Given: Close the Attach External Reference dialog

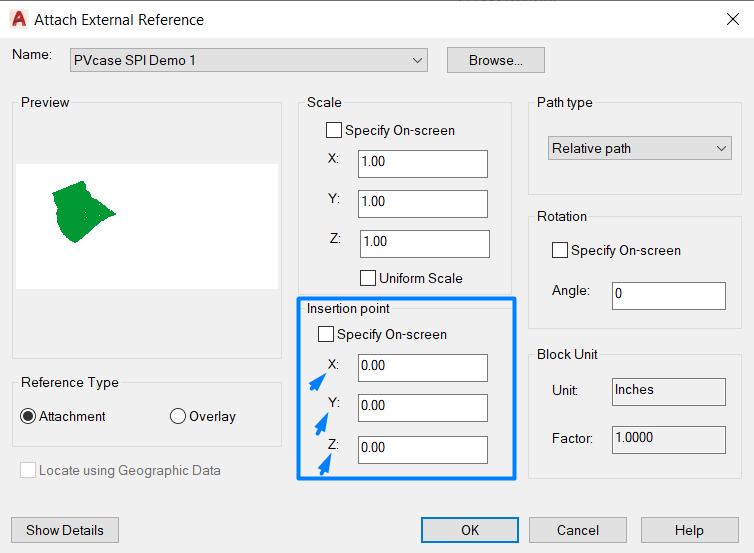Looking at the screenshot, I should pyautogui.click(x=732, y=19).
